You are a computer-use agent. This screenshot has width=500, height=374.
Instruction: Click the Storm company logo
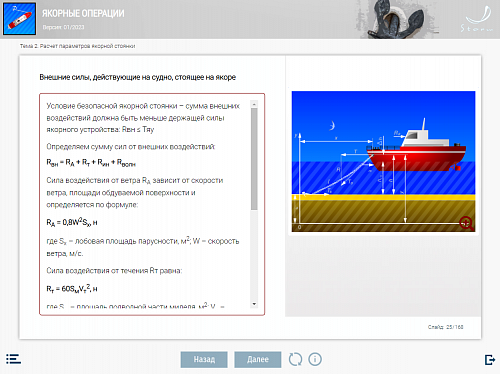(x=477, y=19)
